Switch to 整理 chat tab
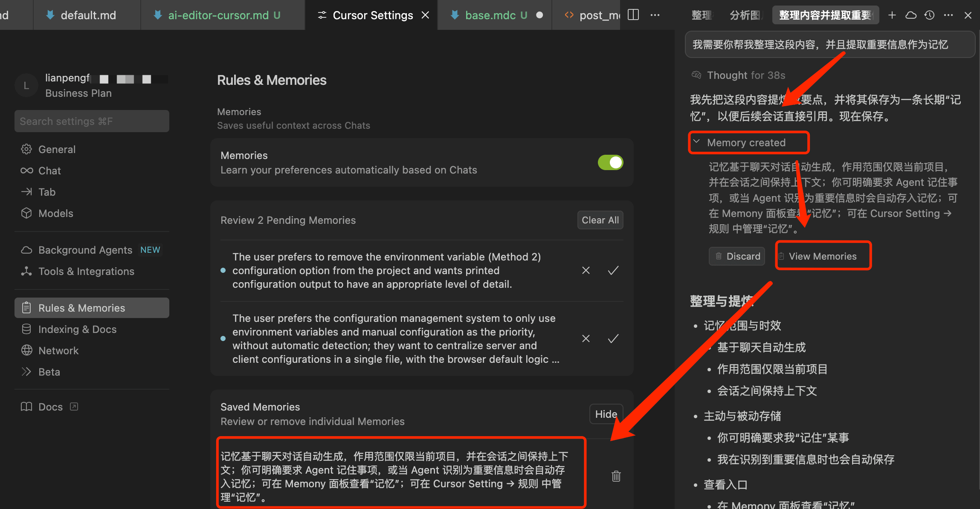This screenshot has width=980, height=509. point(702,15)
